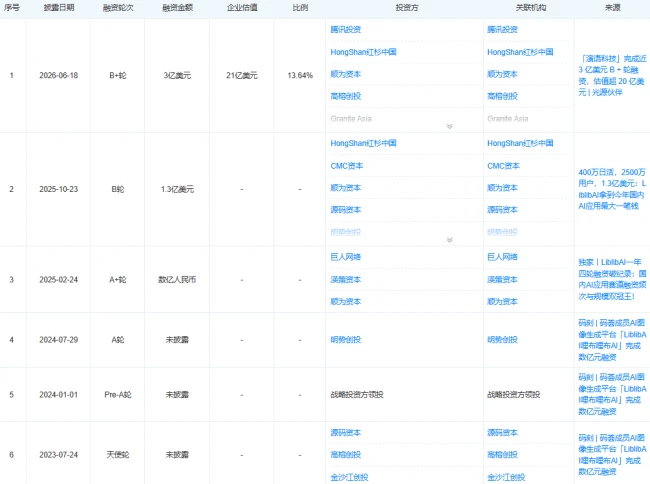Open 渶策资本 in the 投资方 column

tap(346, 280)
